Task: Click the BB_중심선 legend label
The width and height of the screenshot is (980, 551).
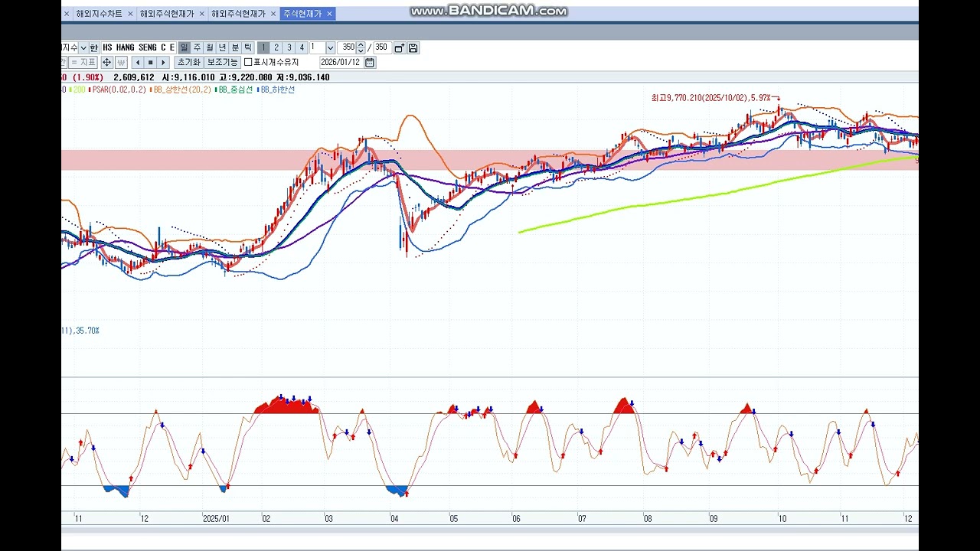Action: click(x=234, y=90)
